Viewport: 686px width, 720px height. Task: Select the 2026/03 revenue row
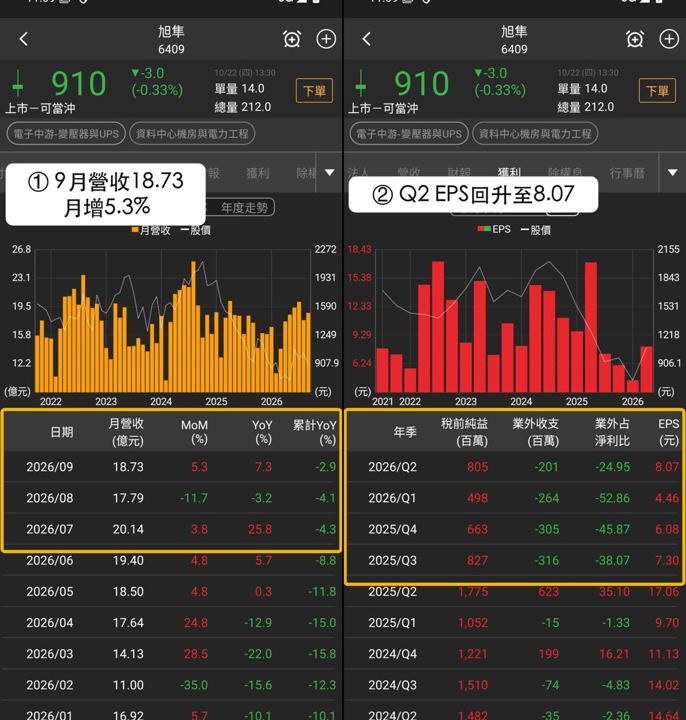(x=171, y=654)
